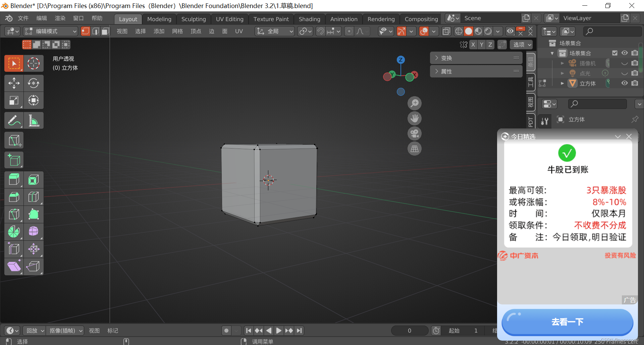Click the 去看一下 ad button
644x345 pixels.
(x=567, y=322)
